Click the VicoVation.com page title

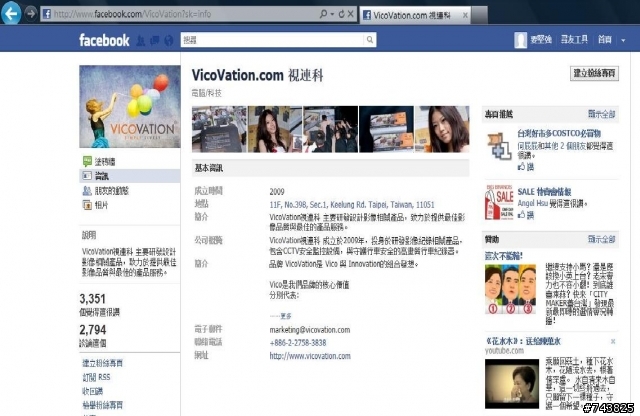258,75
